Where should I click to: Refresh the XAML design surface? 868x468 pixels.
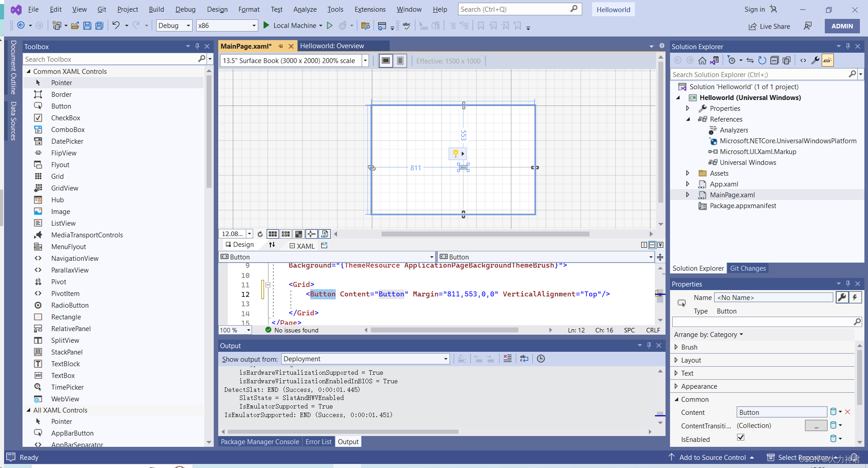click(260, 234)
